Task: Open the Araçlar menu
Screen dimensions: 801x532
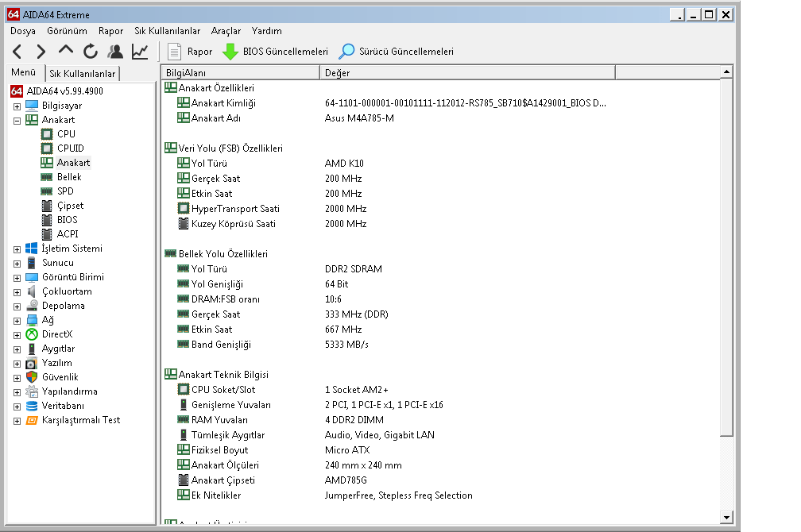Action: tap(226, 31)
